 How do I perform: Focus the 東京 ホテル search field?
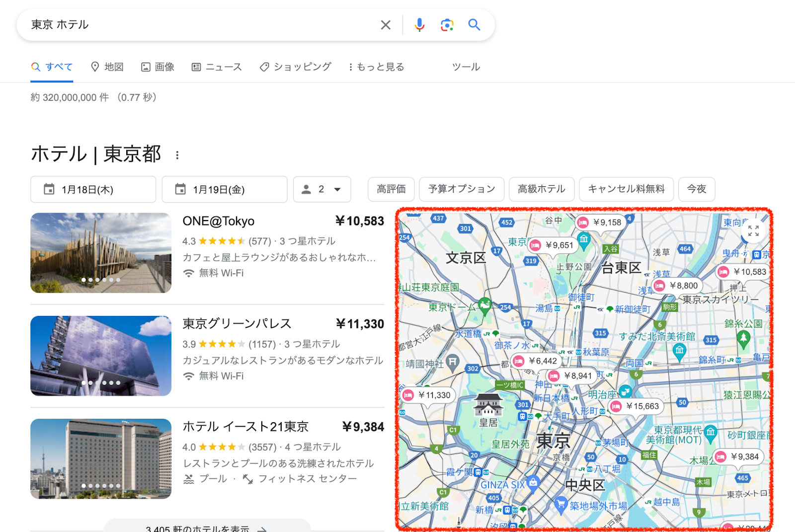coord(199,25)
